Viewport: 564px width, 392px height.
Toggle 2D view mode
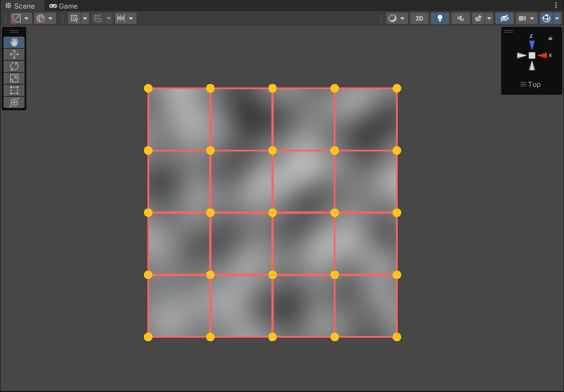419,18
